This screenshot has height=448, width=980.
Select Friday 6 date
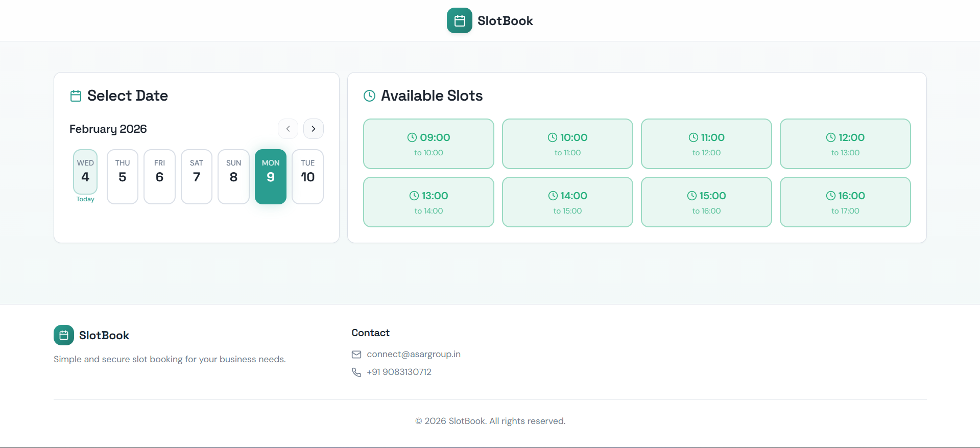pyautogui.click(x=159, y=177)
